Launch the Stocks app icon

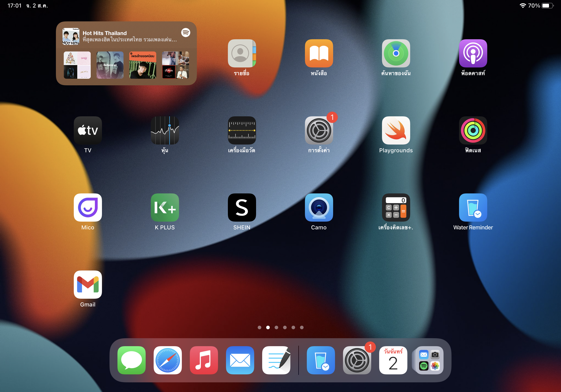pos(165,130)
